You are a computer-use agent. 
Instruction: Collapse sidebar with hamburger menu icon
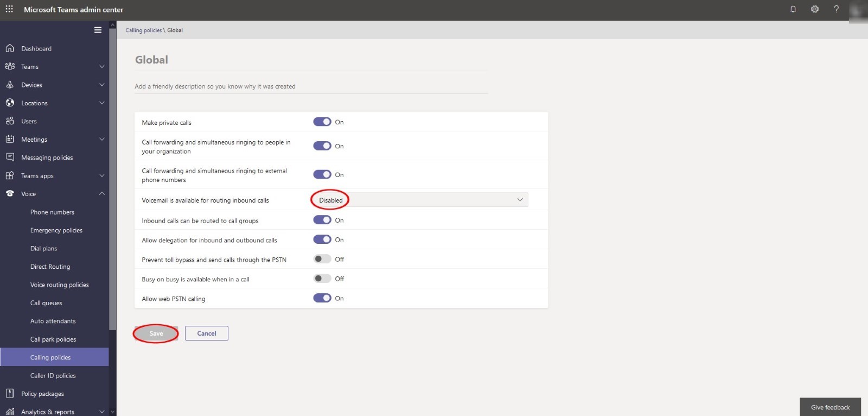pos(98,30)
